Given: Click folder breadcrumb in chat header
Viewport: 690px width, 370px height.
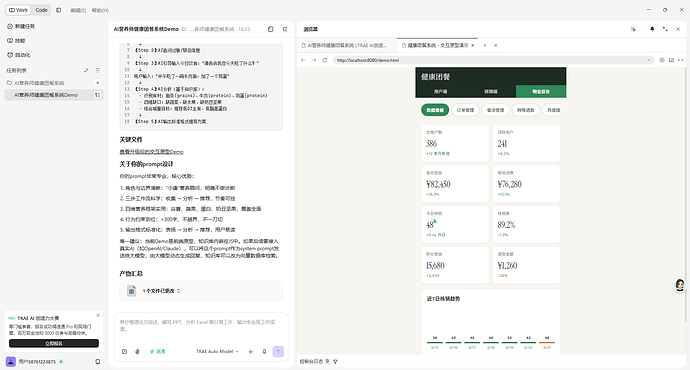Looking at the screenshot, I should [184, 29].
